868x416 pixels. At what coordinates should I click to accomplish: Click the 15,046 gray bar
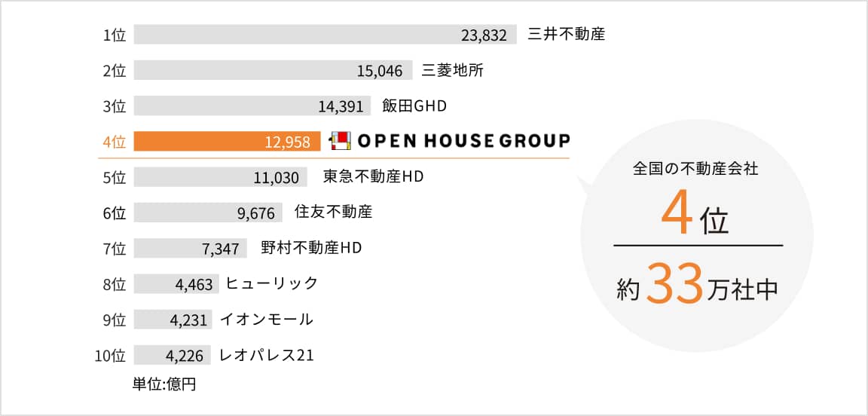click(273, 71)
